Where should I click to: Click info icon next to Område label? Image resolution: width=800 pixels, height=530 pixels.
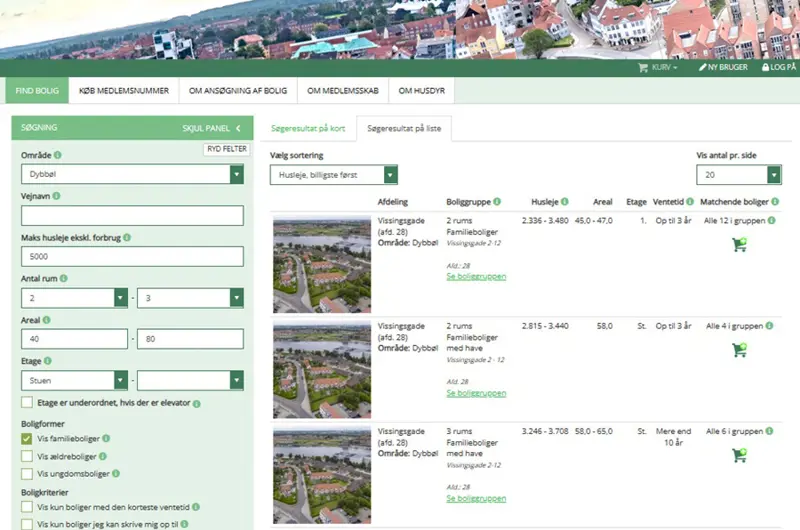point(58,155)
